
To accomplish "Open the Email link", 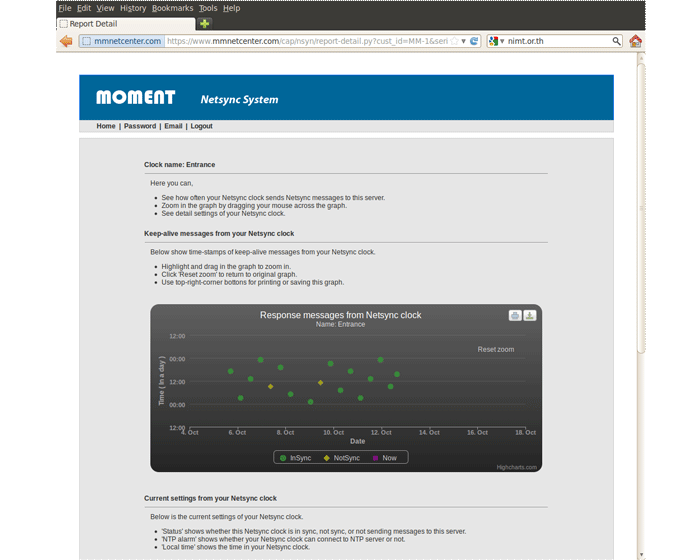I will tap(173, 126).
